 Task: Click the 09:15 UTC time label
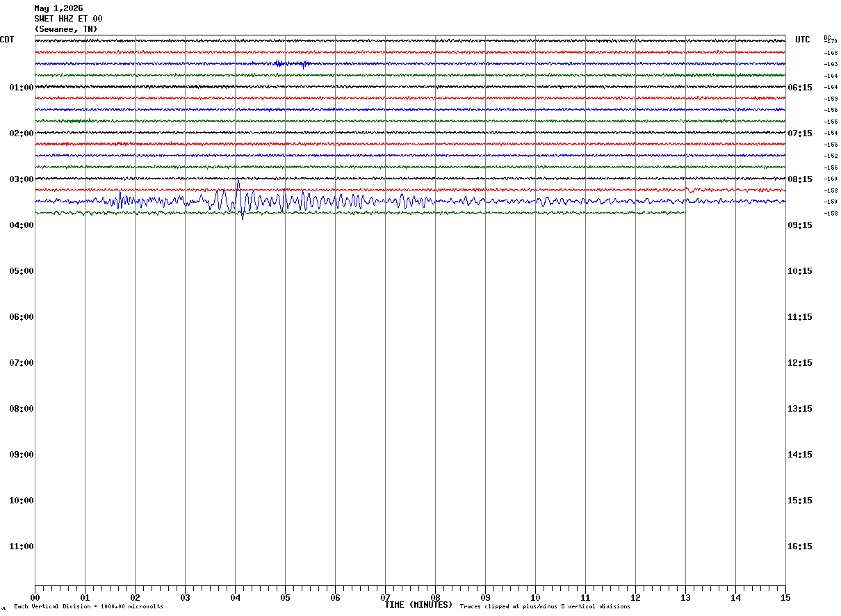(799, 225)
